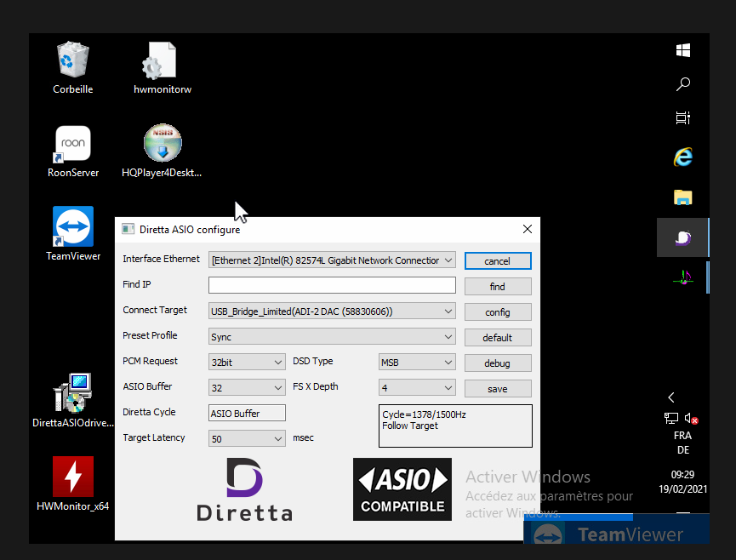Open the DirettaASIOdriver installer icon
This screenshot has width=736, height=560.
click(73, 394)
